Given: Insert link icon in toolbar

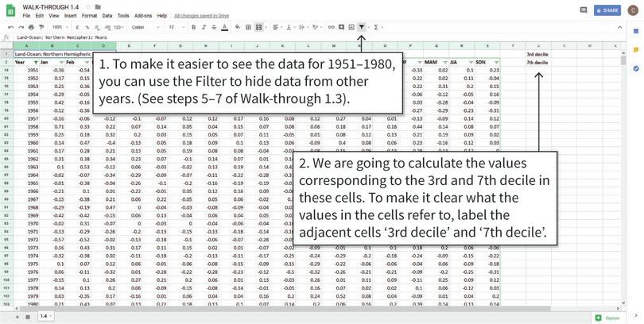Looking at the screenshot, I should pos(331,27).
